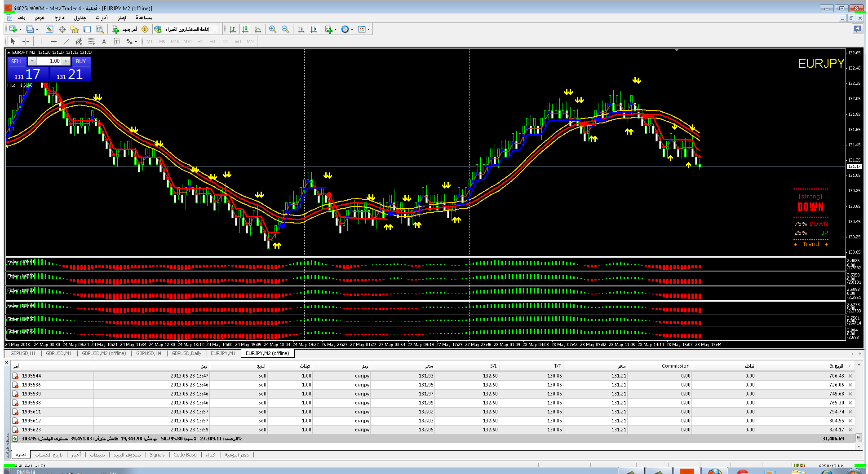The height and width of the screenshot is (474, 868).
Task: Toggle the Data Window crosshair icon
Action: click(x=62, y=29)
